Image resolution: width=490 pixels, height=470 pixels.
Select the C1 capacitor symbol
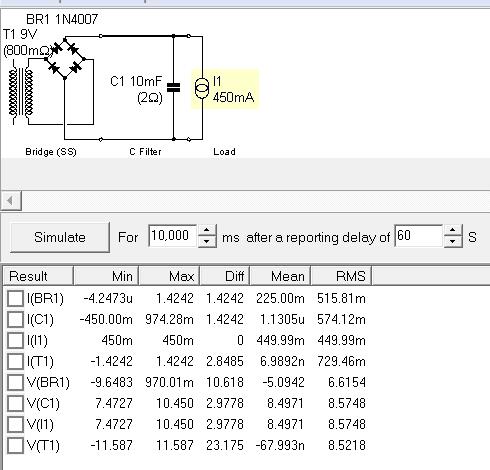pyautogui.click(x=173, y=87)
